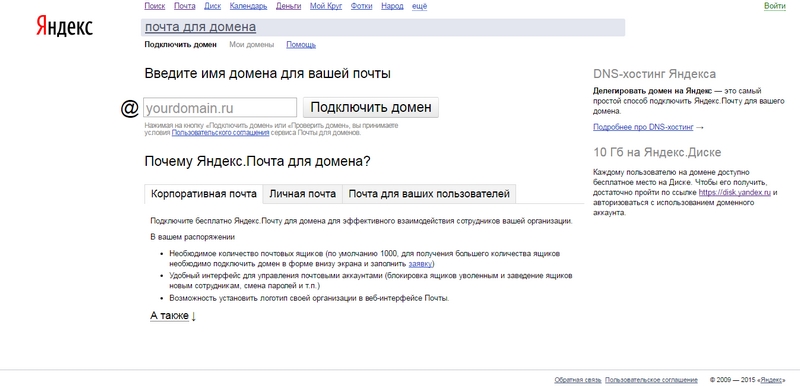This screenshot has height=387, width=800.
Task: Open the disk.yandex.ru link
Action: point(735,193)
